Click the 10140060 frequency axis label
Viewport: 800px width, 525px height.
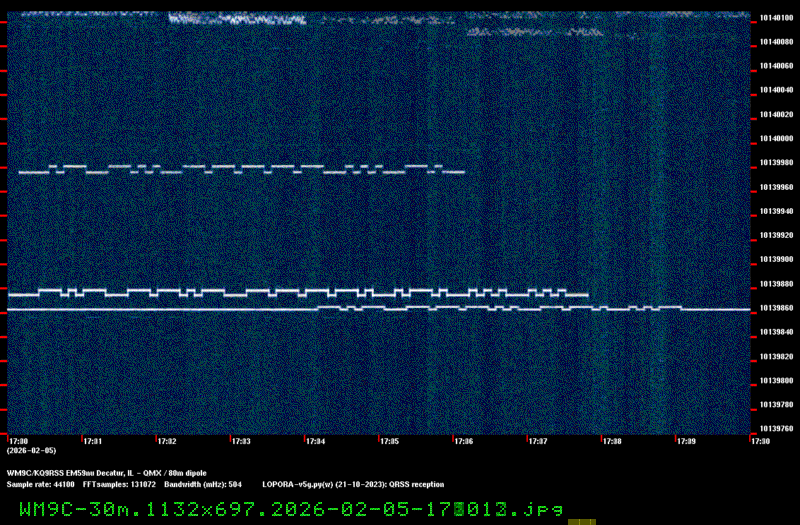(x=776, y=66)
